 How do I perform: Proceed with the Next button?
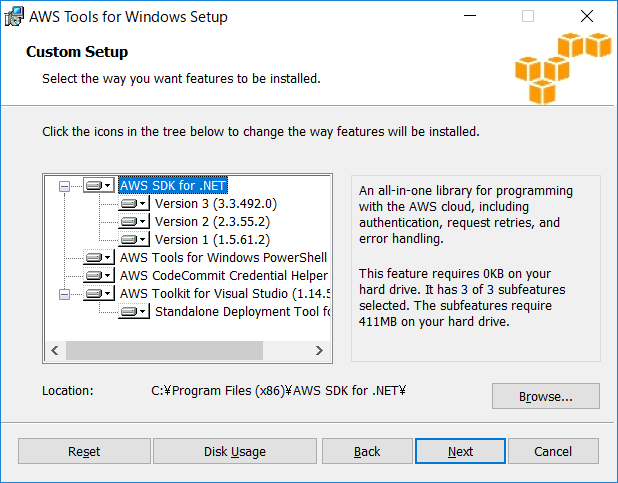click(x=460, y=451)
